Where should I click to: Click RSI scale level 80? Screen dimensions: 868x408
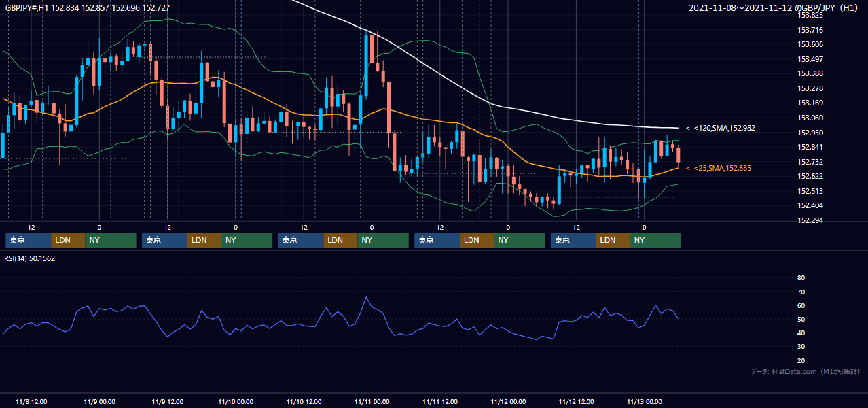[x=801, y=278]
